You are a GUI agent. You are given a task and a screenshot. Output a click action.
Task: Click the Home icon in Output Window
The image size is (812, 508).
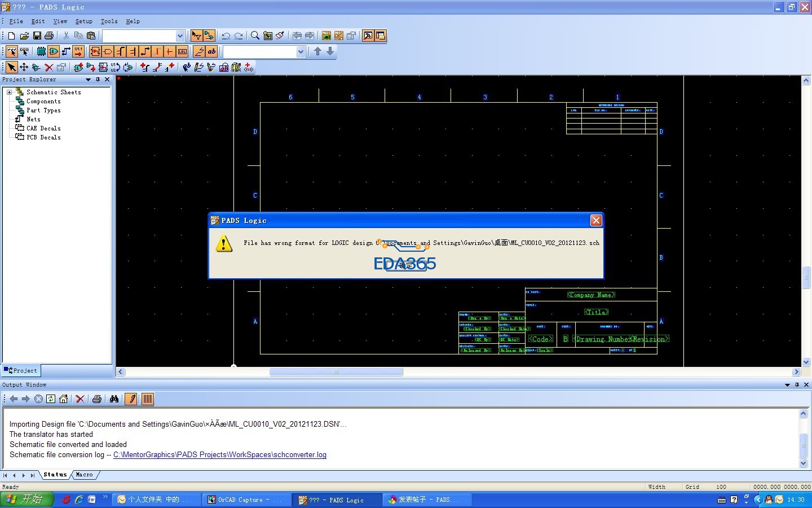pyautogui.click(x=63, y=399)
